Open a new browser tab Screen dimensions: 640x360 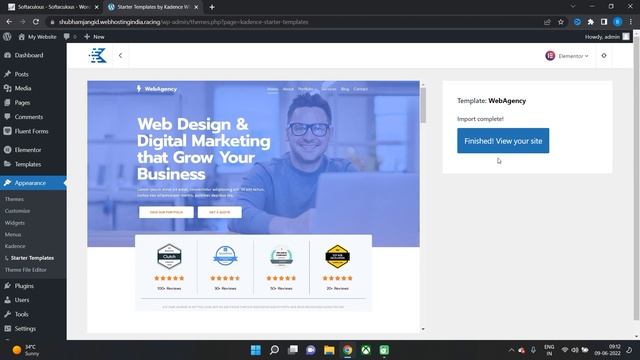pos(212,7)
